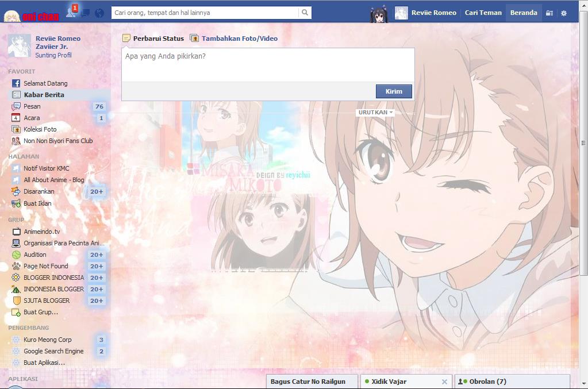Click the Koleksi Foto icon
This screenshot has height=389, width=588.
coord(16,129)
